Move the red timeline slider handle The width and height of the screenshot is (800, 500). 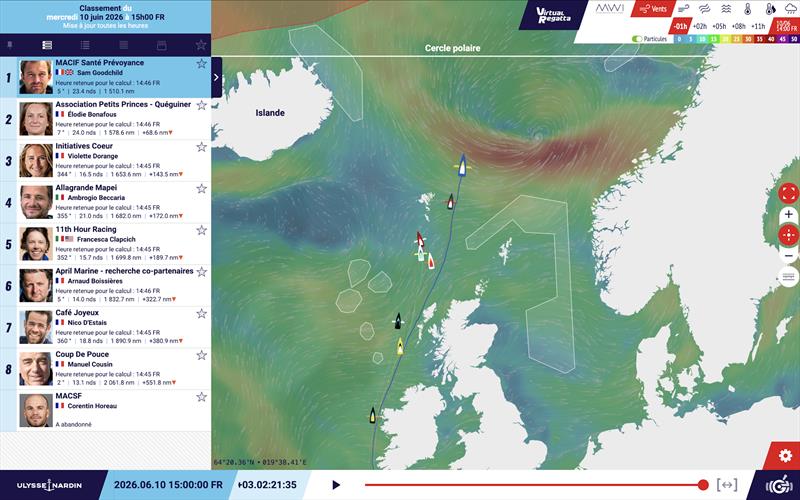pos(703,485)
